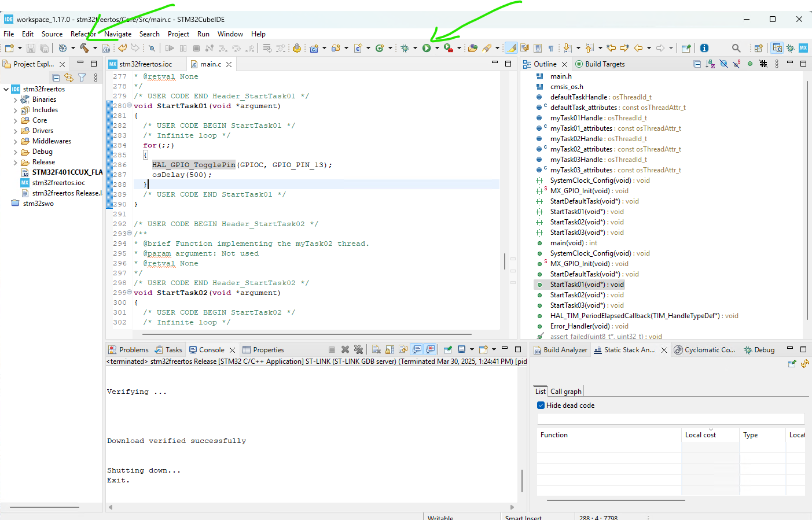Image resolution: width=812 pixels, height=520 pixels.
Task: Select StartTask02(void*) definition in Outline
Action: click(587, 295)
